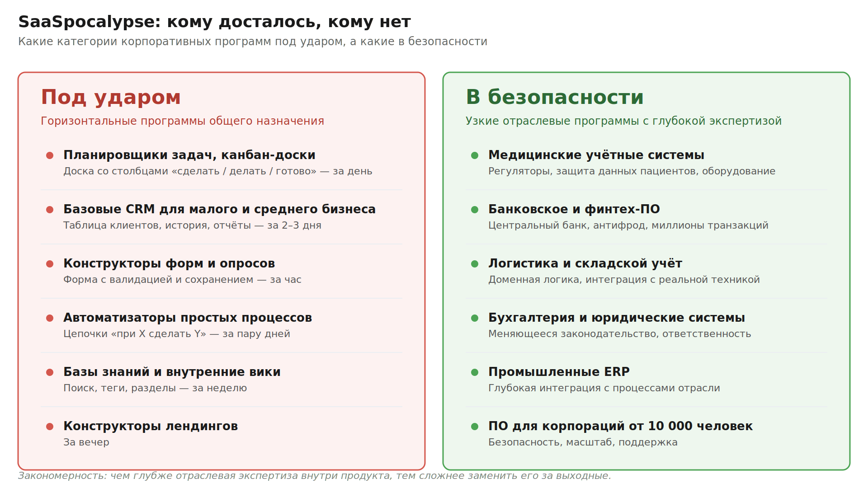Click 'Логистика и складской учёт'
The image size is (868, 488).
point(585,263)
